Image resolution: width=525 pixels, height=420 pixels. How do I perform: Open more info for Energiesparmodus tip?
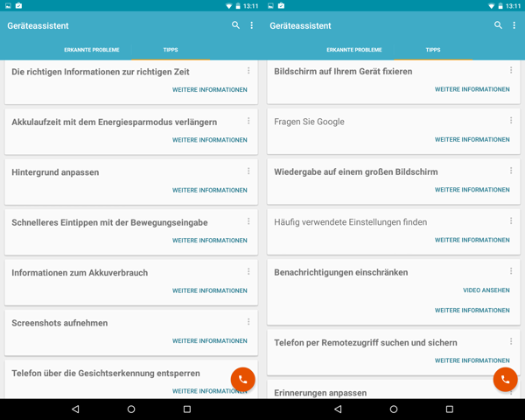point(210,140)
